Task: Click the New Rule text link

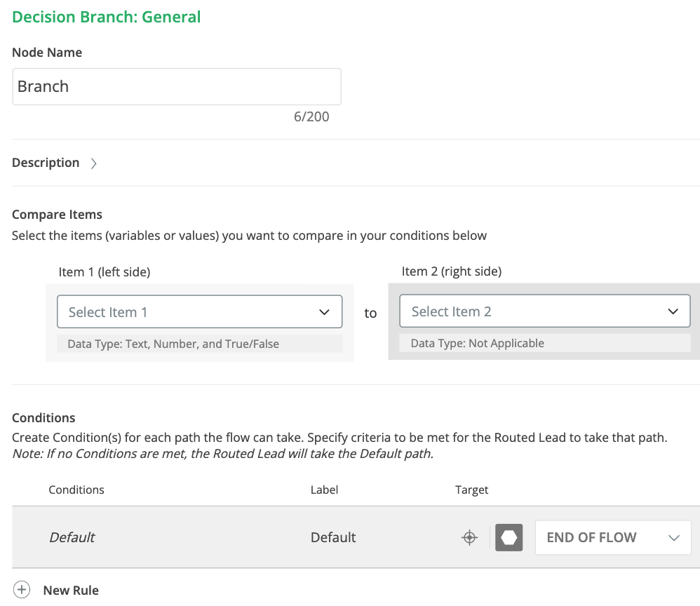Action: click(71, 590)
